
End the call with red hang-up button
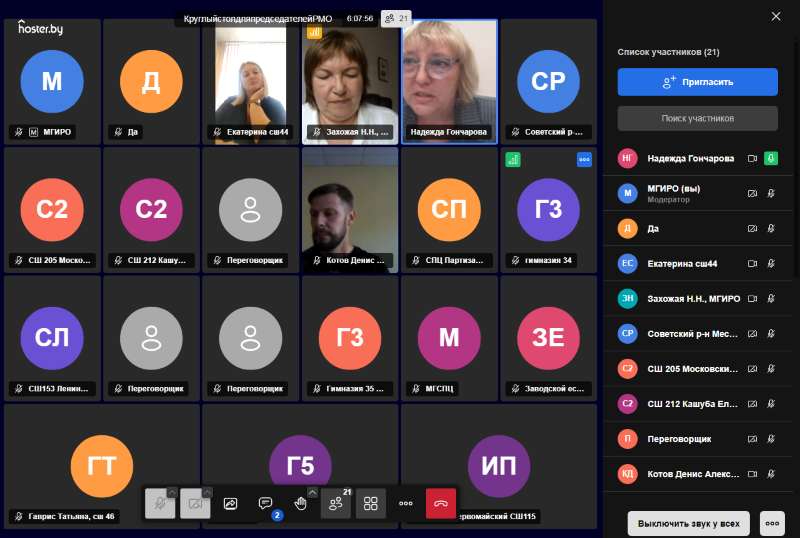441,503
